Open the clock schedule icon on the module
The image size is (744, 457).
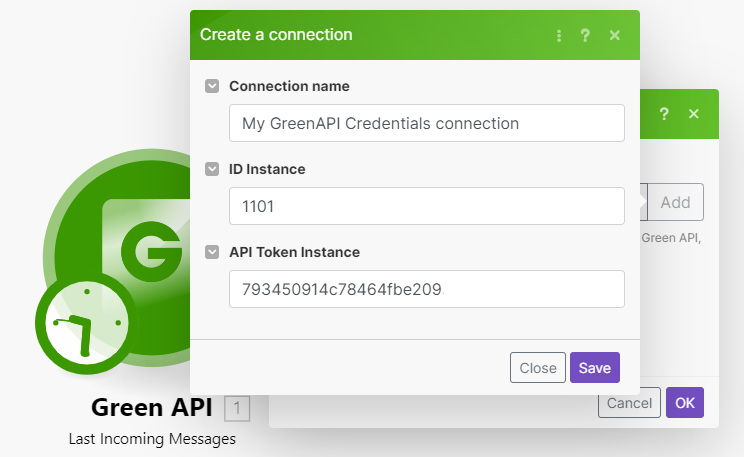[x=86, y=321]
